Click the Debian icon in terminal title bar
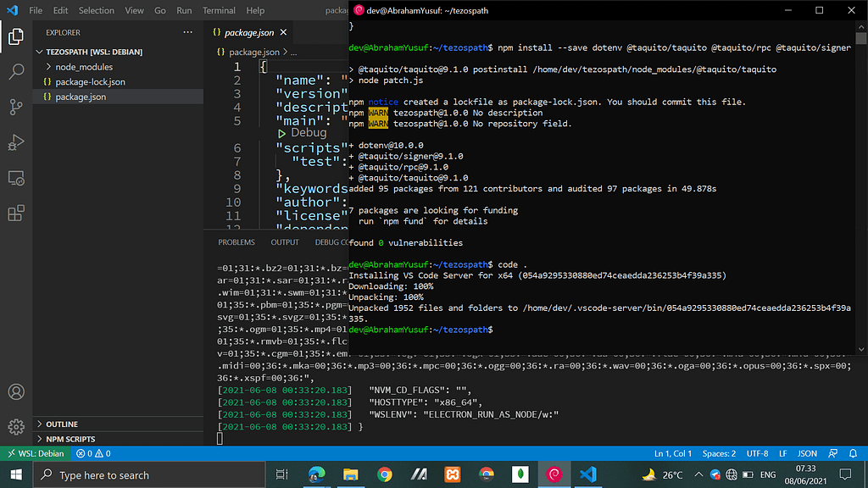Screen dimensions: 868x488 tap(359, 10)
